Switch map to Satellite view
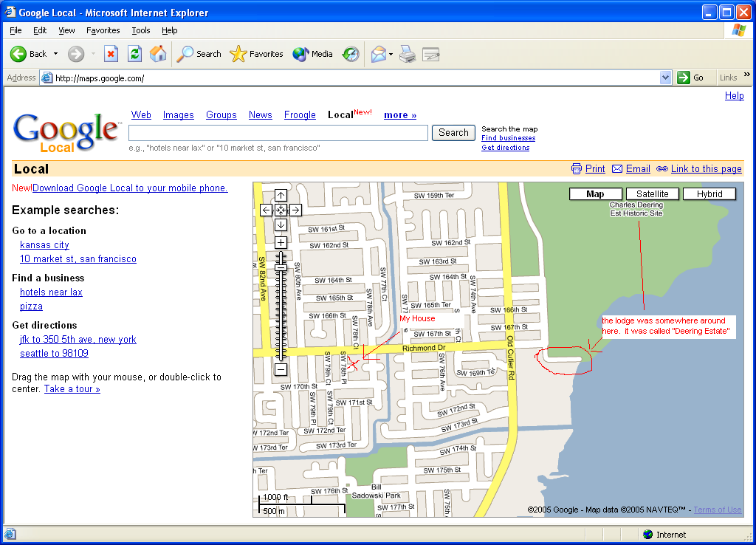756x545 pixels. 653,194
